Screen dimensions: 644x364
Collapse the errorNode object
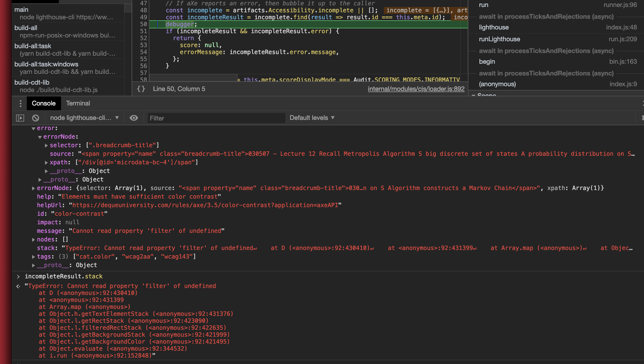click(x=40, y=136)
